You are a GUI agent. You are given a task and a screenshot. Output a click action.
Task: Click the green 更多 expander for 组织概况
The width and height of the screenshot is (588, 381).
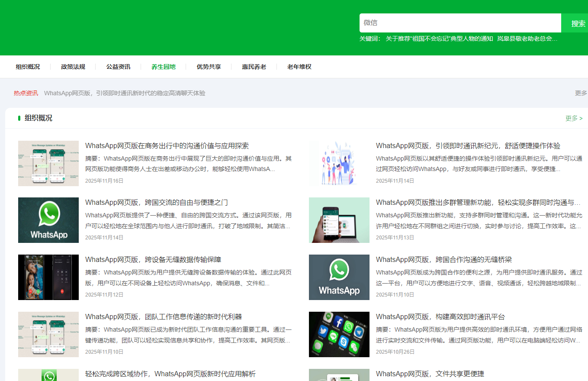tap(574, 118)
